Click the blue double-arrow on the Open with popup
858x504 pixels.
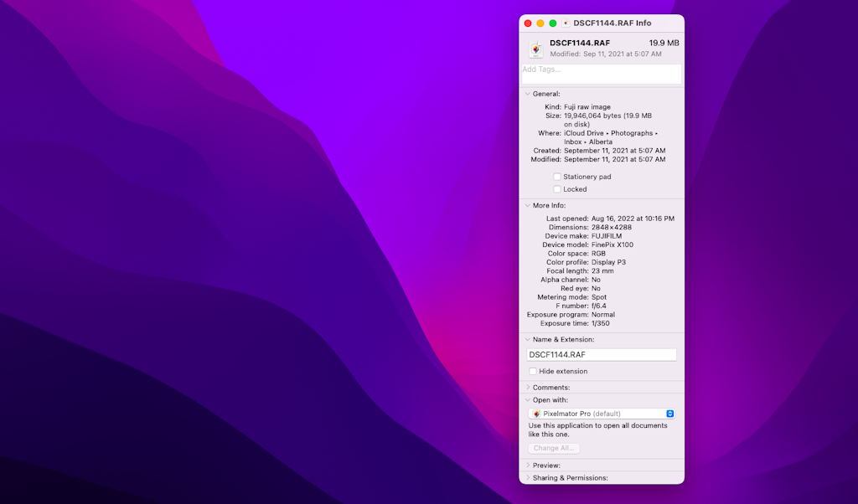pyautogui.click(x=669, y=413)
